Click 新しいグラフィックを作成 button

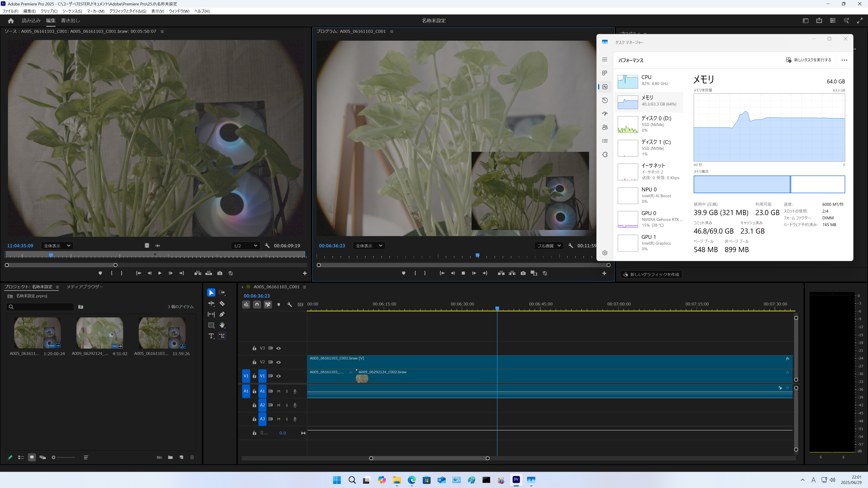651,274
